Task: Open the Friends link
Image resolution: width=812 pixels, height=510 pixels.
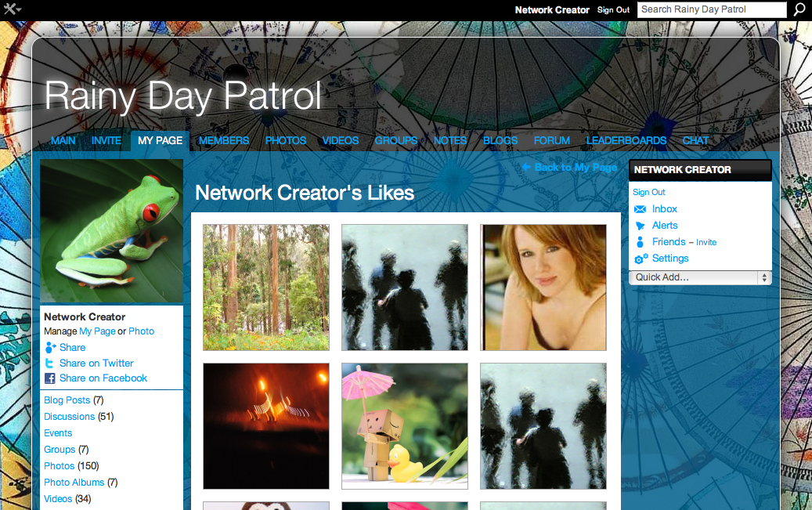Action: coord(669,242)
